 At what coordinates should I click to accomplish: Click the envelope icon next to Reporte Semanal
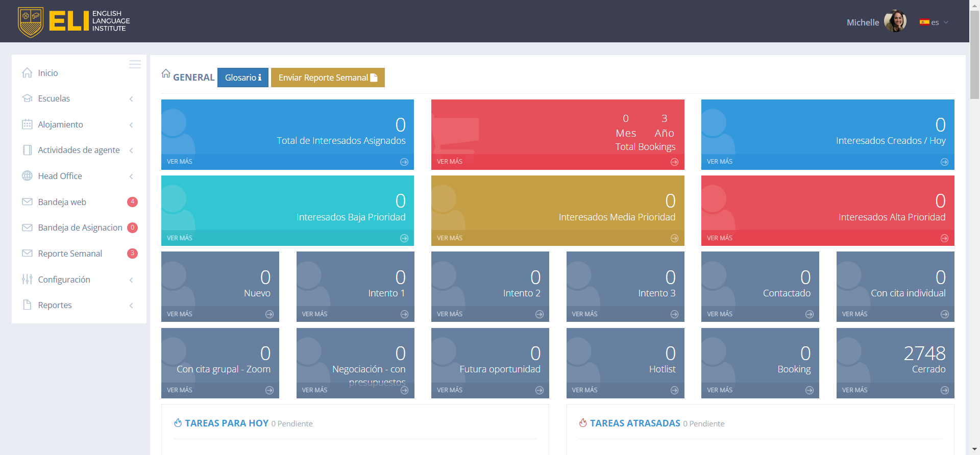[27, 254]
